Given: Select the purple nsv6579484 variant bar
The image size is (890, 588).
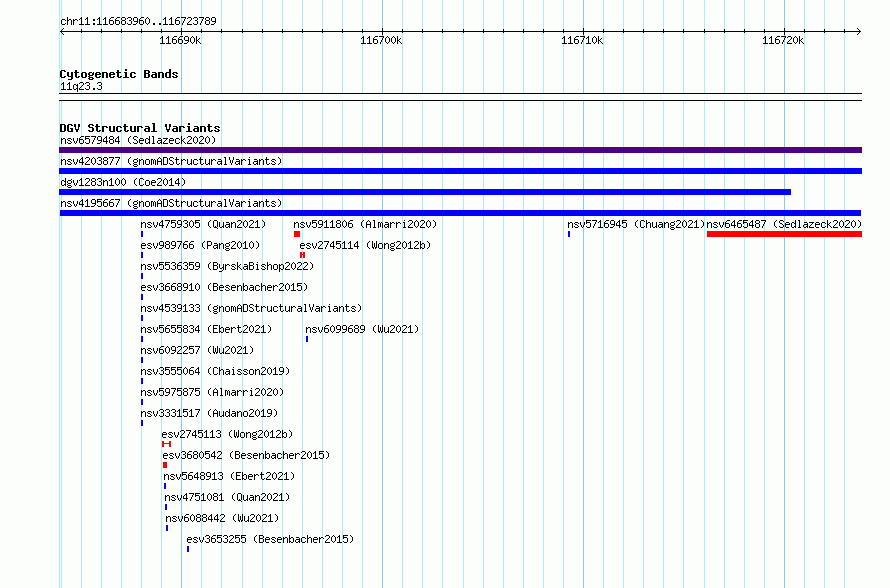Looking at the screenshot, I should [x=460, y=150].
